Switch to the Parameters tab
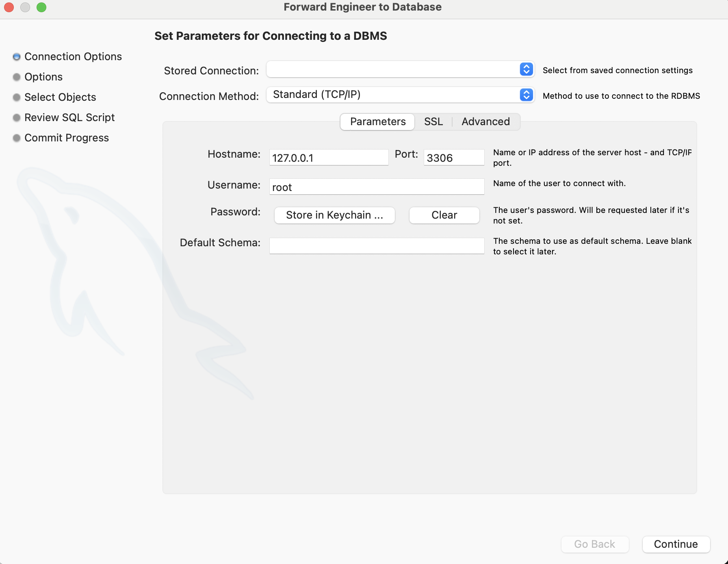The height and width of the screenshot is (564, 728). pyautogui.click(x=377, y=121)
